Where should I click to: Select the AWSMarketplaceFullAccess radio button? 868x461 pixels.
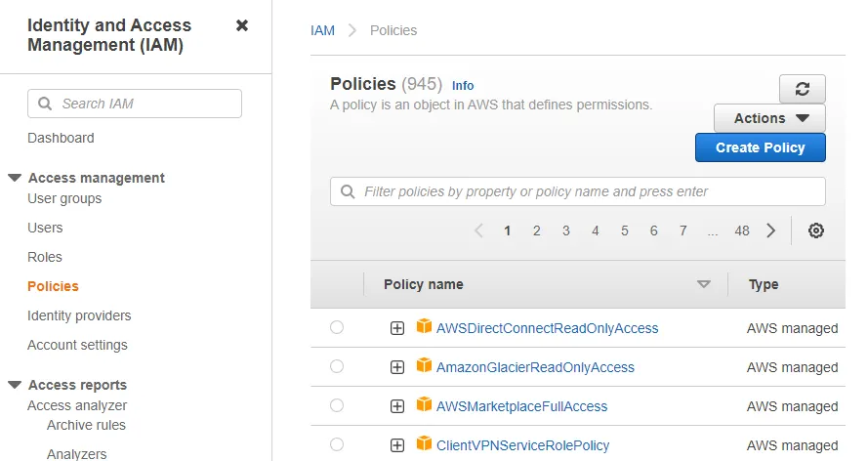337,405
